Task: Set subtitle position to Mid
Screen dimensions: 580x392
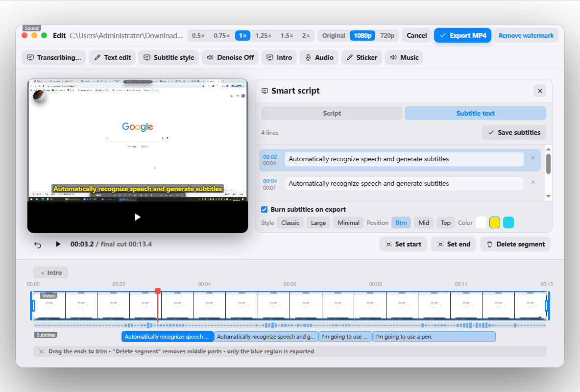Action: (424, 223)
